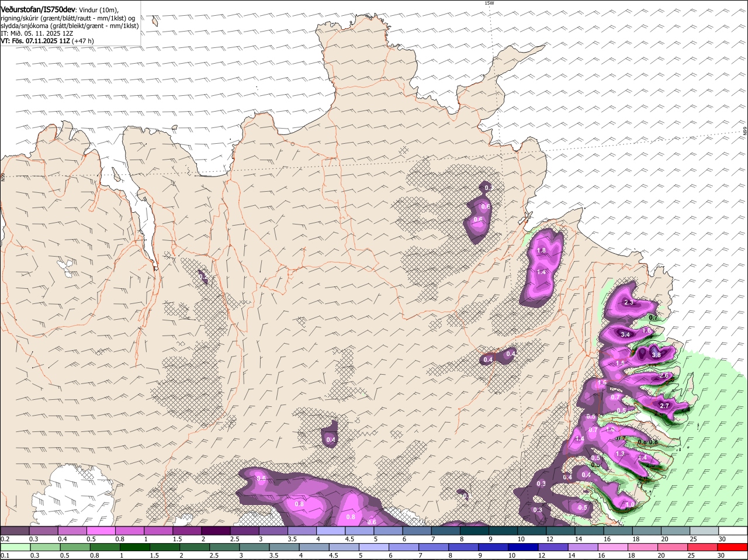Select the 'VT: Fös. 07.11.2025 11Z (+47 h)' line
This screenshot has height=560, width=748.
[x=47, y=41]
